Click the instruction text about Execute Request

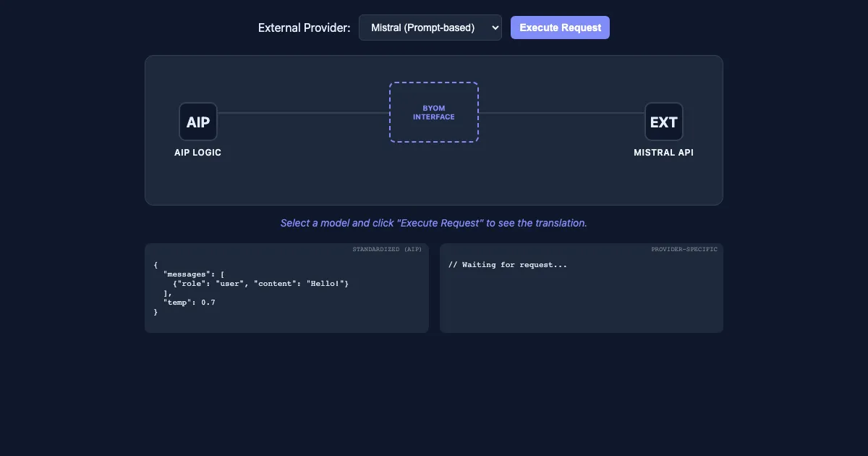pos(434,223)
